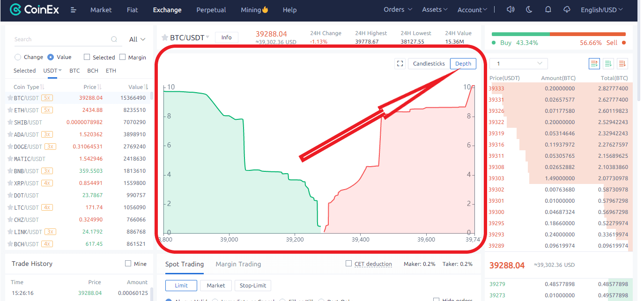Open the Orders dropdown menu
The height and width of the screenshot is (301, 644).
click(x=398, y=9)
